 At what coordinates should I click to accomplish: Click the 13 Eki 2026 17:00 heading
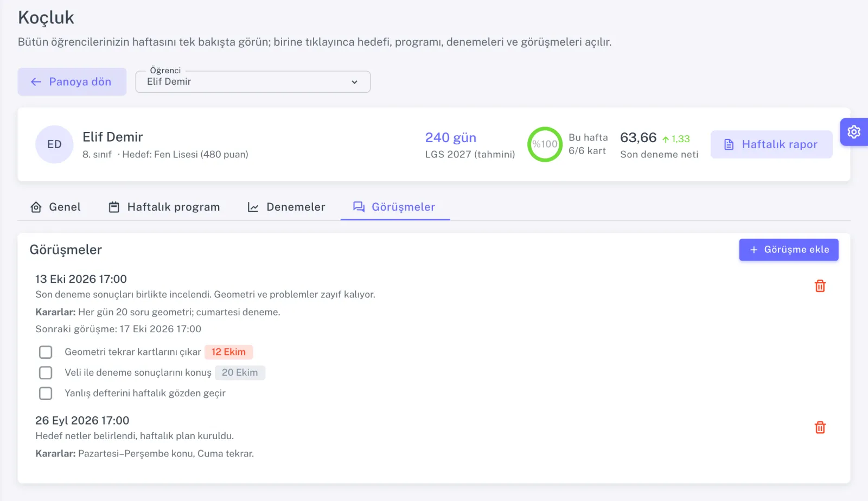click(x=81, y=279)
